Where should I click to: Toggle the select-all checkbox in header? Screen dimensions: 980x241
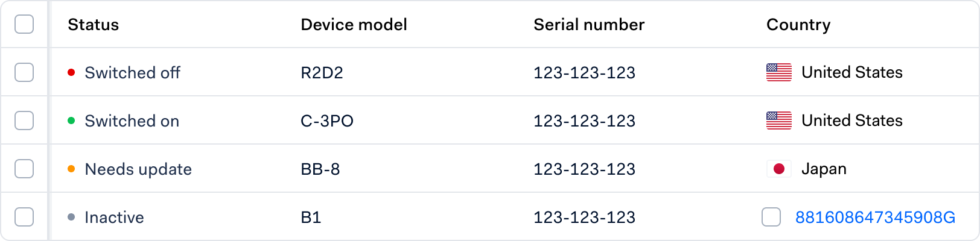coord(24,24)
